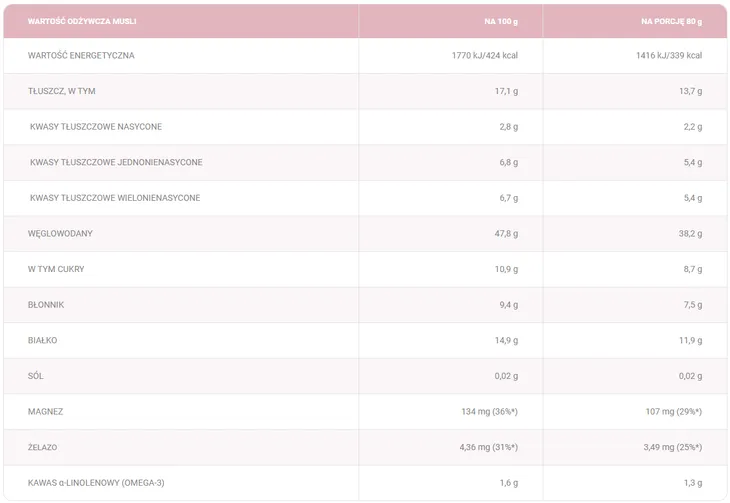
Task: Click the '134 mg (36%*)' magnesium value
Action: [489, 412]
